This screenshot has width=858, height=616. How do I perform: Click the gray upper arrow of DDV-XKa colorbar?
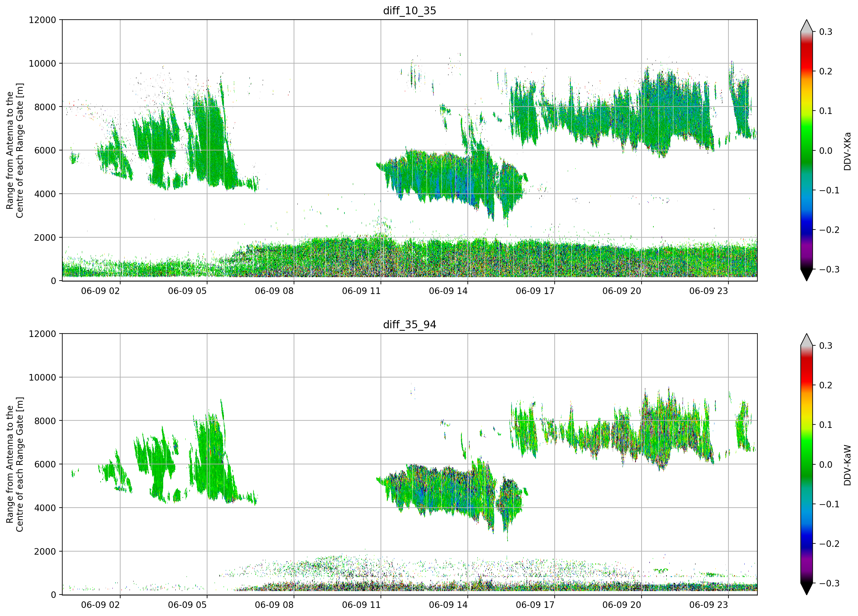(807, 26)
